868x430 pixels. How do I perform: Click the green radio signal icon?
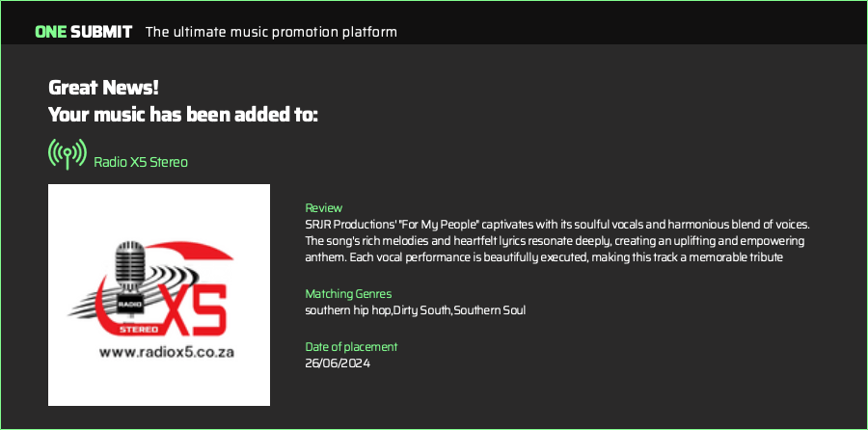(x=67, y=154)
